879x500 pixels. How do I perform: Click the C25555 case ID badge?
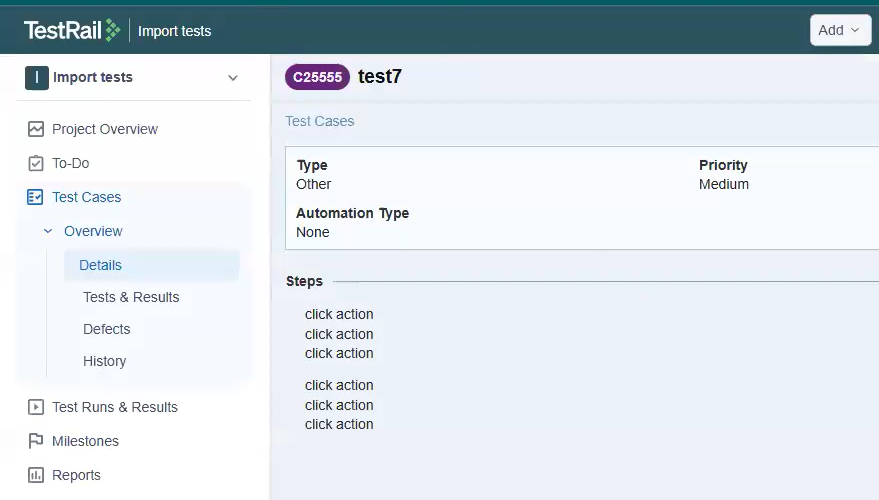tap(317, 77)
